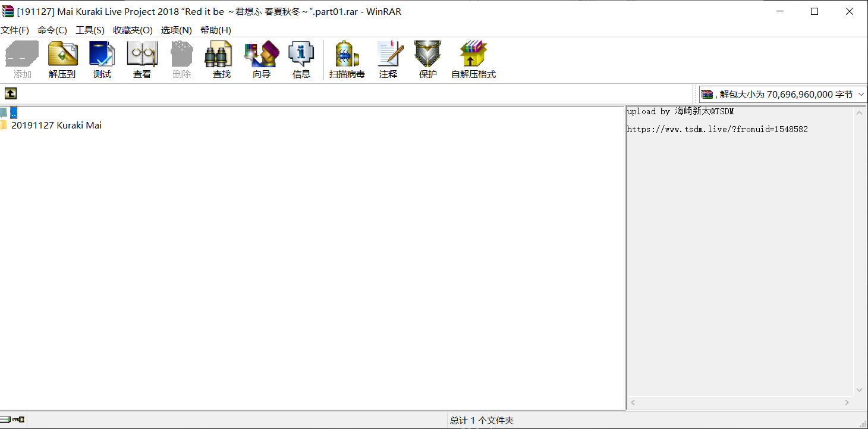Open the File (文件) menu

coord(15,30)
